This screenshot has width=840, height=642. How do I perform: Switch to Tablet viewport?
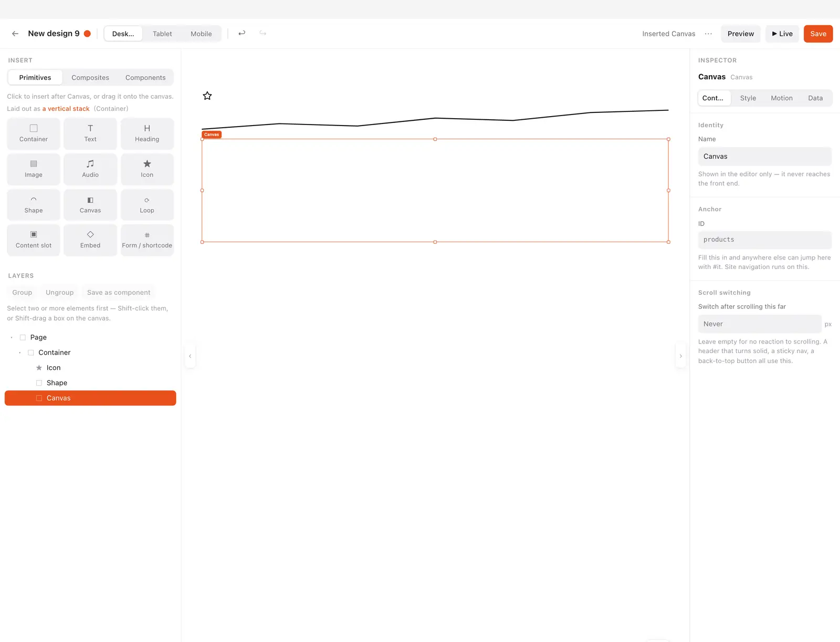(162, 34)
